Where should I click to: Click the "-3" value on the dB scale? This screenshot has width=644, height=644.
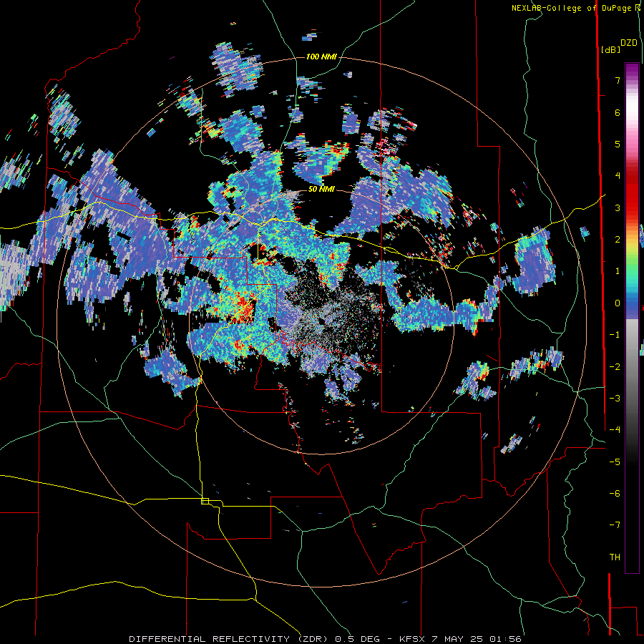615,398
